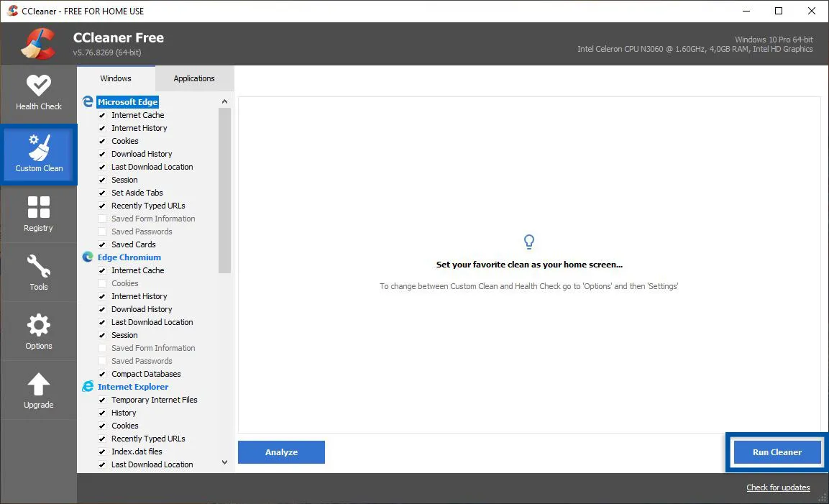Click the Internet Explorer icon
829x504 pixels.
87,386
